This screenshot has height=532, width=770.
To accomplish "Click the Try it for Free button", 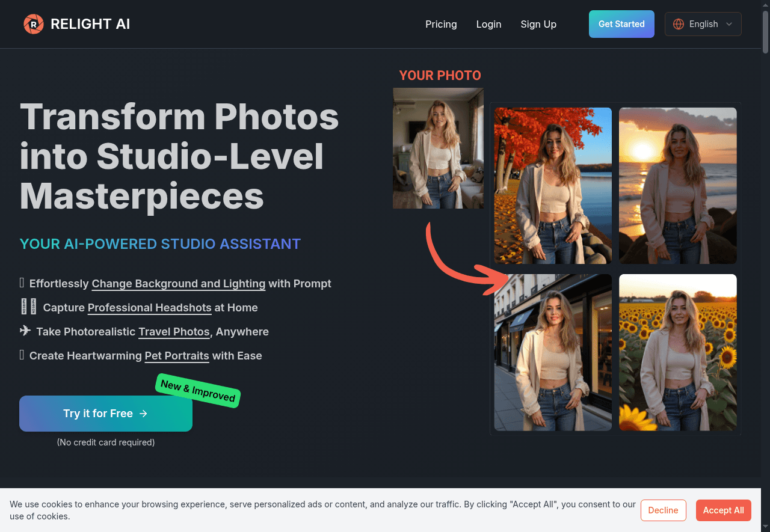I will point(106,414).
